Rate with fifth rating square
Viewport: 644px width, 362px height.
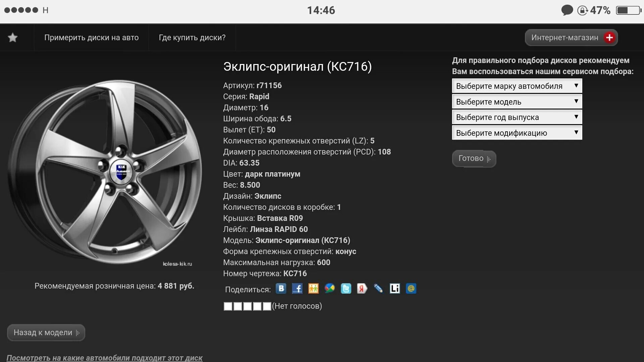click(267, 306)
